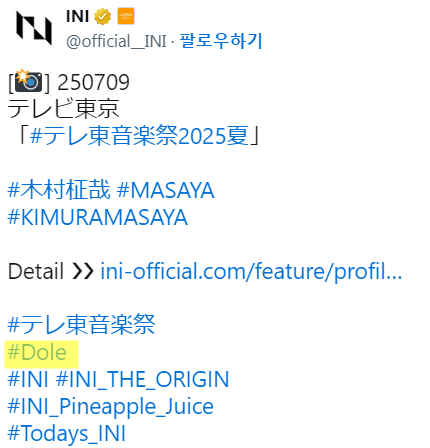
Task: Open hashtag #INI
Action: [28, 379]
